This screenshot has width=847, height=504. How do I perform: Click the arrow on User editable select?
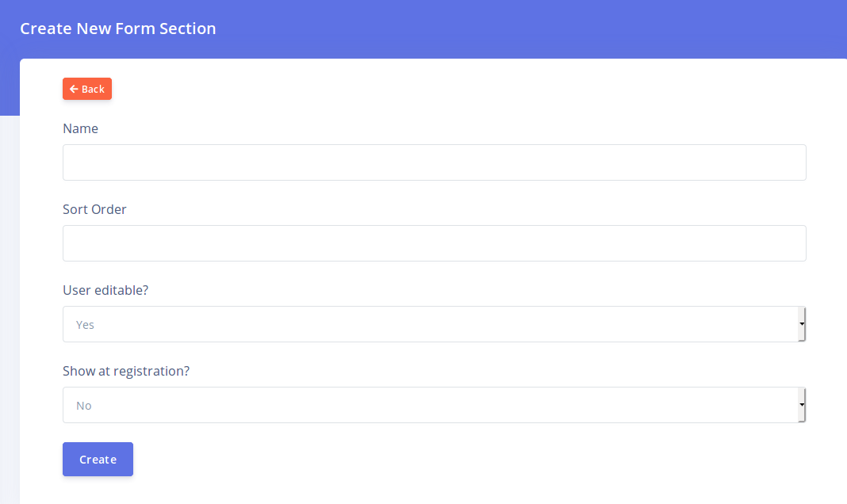802,324
